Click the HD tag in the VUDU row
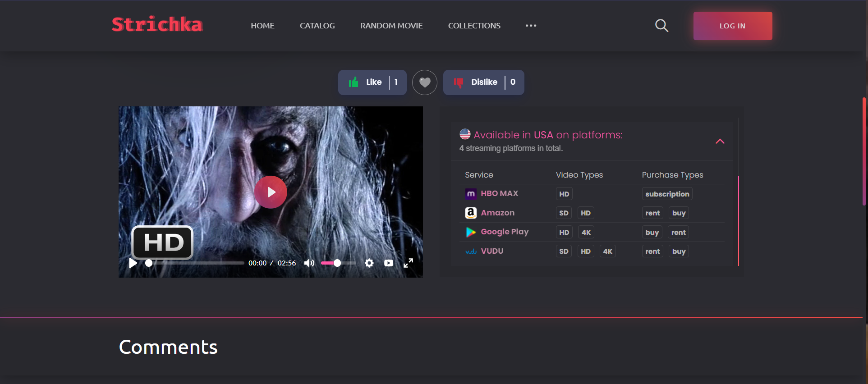The width and height of the screenshot is (868, 384). pyautogui.click(x=586, y=251)
